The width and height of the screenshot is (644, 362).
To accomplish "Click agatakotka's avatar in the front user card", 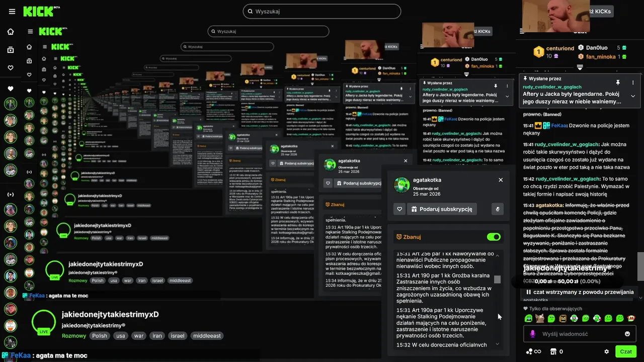I will (x=401, y=185).
